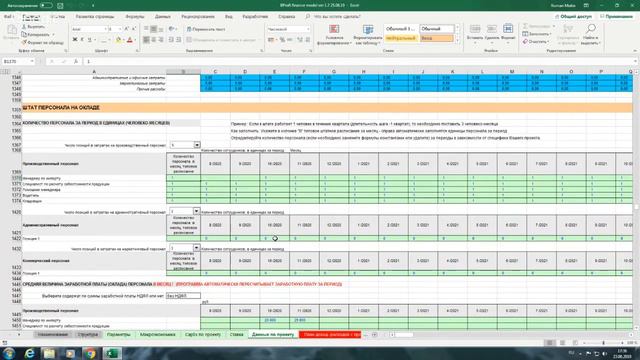Switch to the red sheet tab
This screenshot has width=640, height=360.
click(330, 334)
